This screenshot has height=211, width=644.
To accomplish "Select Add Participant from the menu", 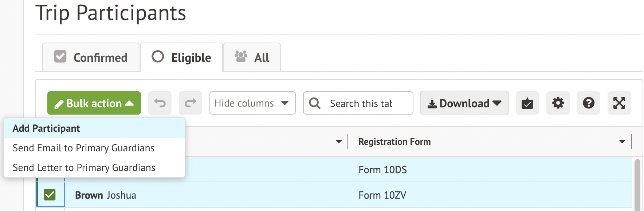I will [x=46, y=128].
